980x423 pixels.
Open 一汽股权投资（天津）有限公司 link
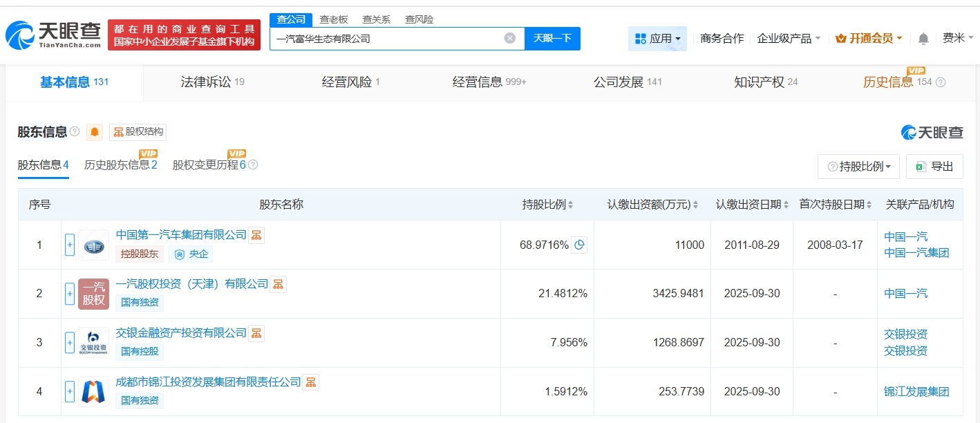[194, 283]
